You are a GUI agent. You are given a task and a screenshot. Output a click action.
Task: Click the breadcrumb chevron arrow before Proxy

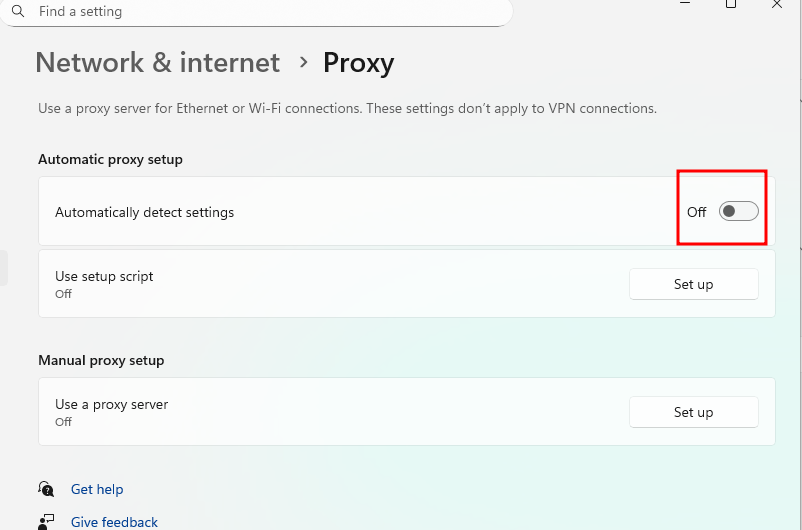pos(304,62)
